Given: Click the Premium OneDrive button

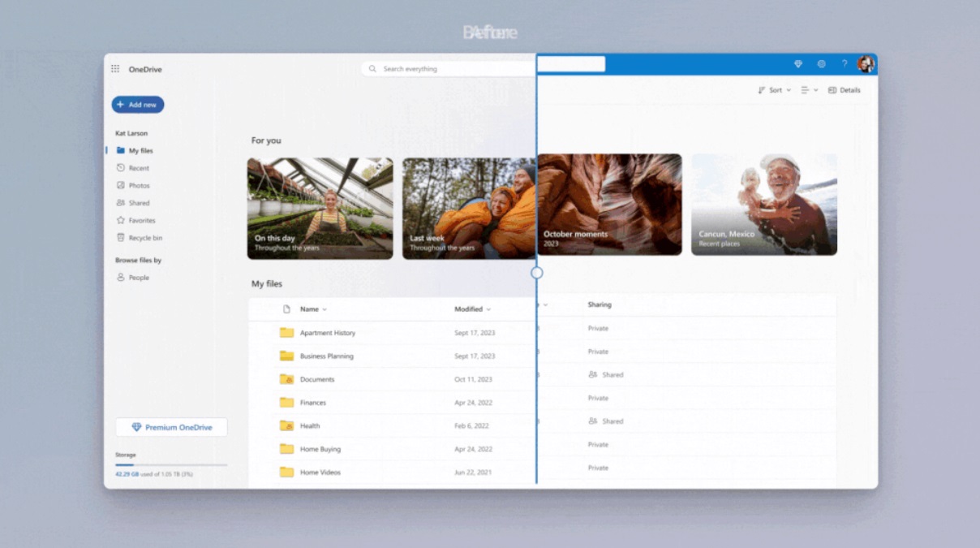Looking at the screenshot, I should [x=171, y=428].
